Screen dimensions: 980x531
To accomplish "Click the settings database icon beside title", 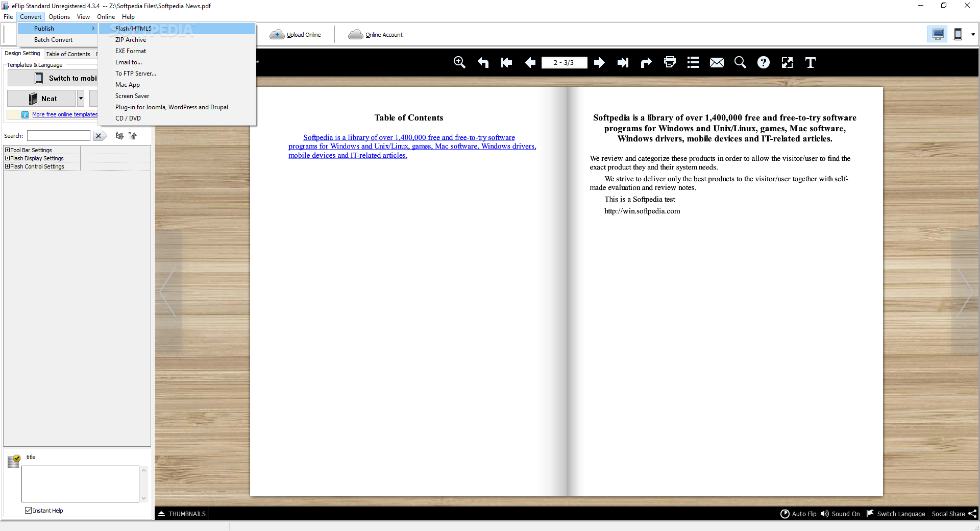I will (x=14, y=462).
